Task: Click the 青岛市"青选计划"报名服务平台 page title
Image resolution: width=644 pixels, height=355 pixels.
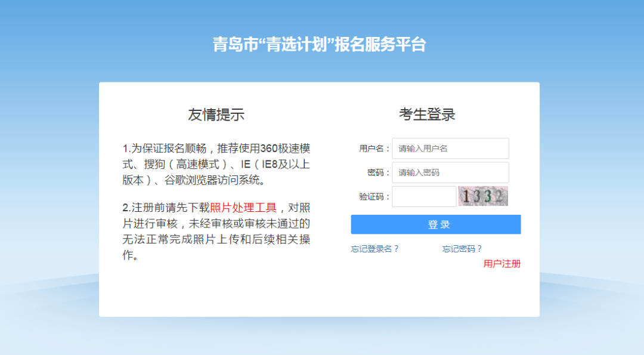Action: [319, 44]
